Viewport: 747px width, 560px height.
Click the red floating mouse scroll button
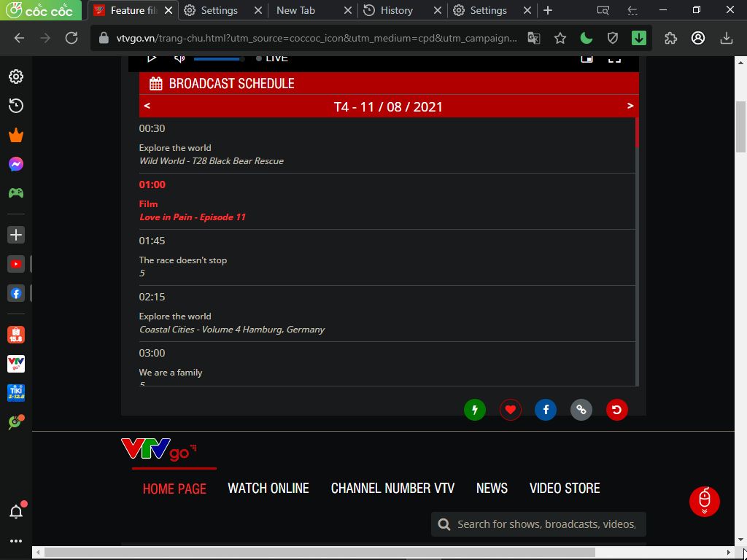[704, 502]
